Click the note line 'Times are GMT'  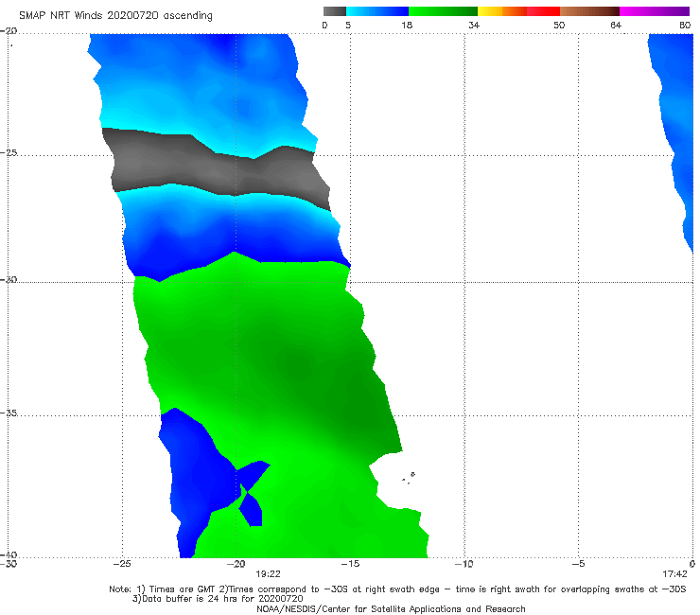click(x=184, y=589)
